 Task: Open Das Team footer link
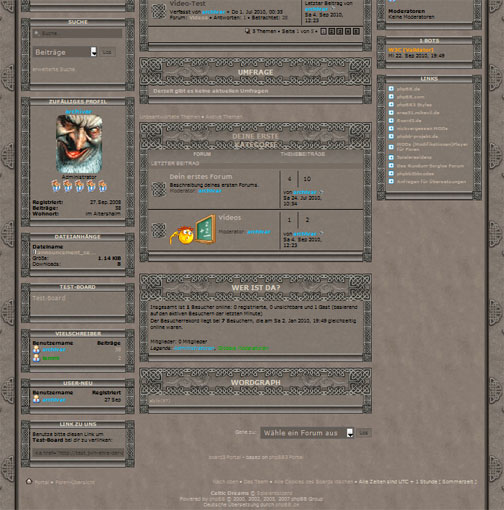[x=256, y=482]
